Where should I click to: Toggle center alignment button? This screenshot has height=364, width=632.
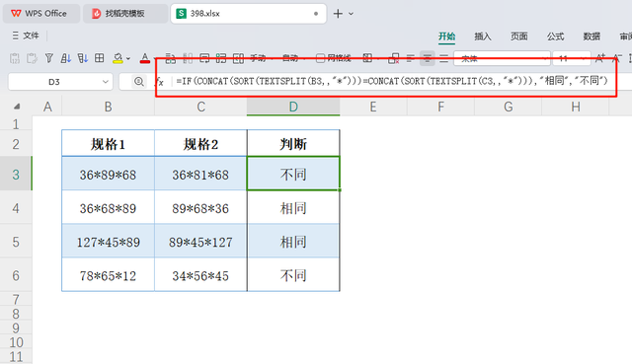pyautogui.click(x=428, y=58)
